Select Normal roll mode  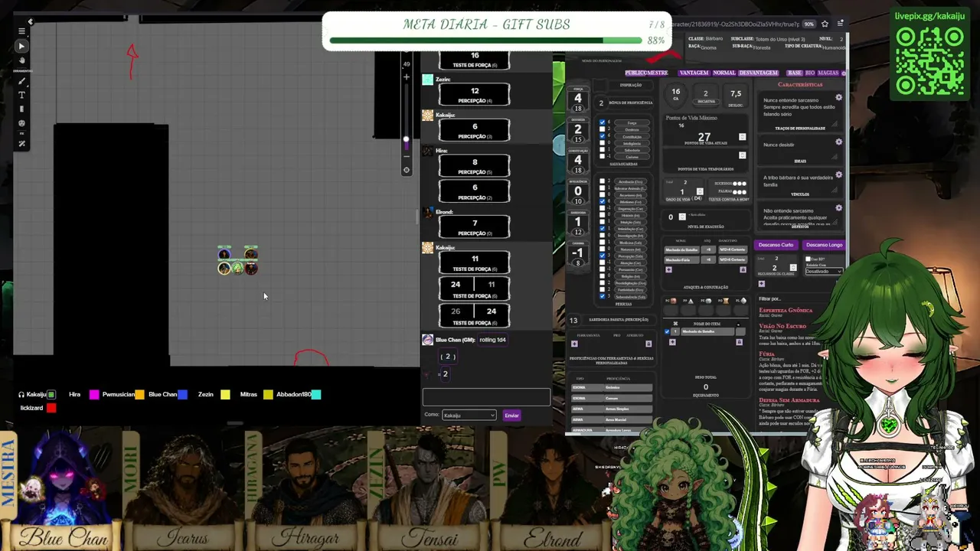coord(724,73)
